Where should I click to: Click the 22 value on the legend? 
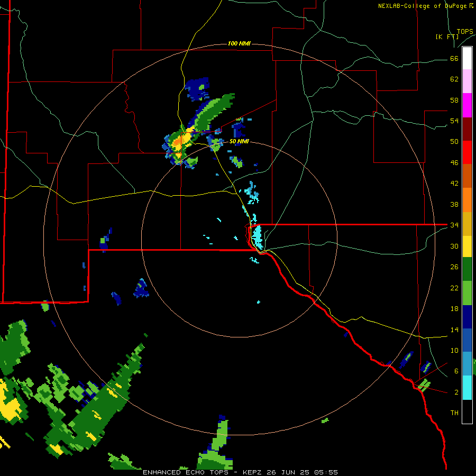454,288
